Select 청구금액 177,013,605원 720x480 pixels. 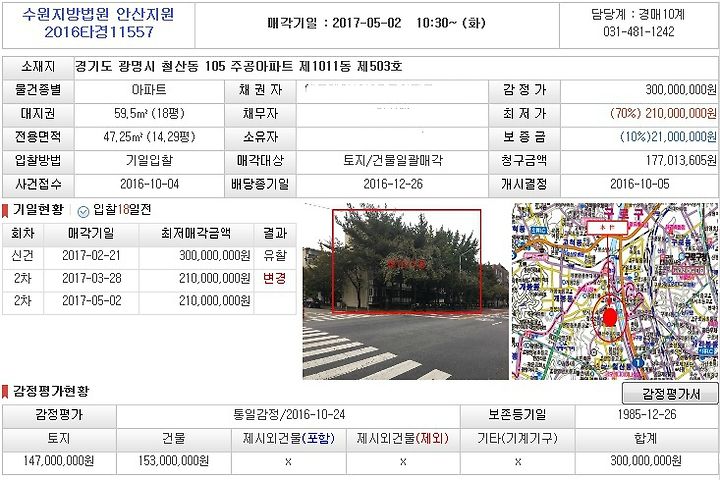point(681,161)
